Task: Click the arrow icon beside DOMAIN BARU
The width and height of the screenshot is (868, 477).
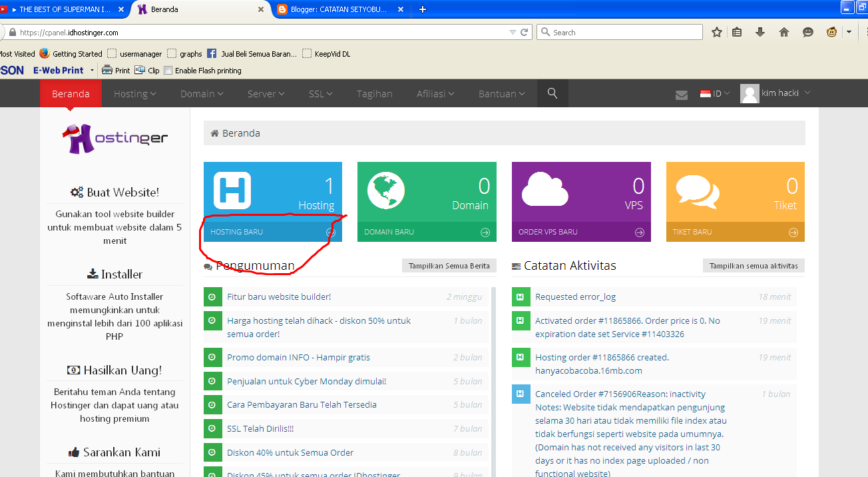Action: (x=485, y=233)
